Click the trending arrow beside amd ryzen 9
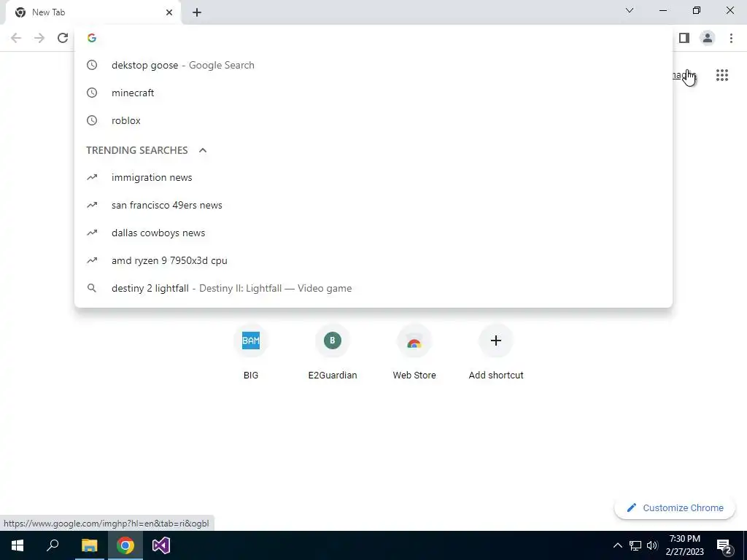 click(x=92, y=260)
